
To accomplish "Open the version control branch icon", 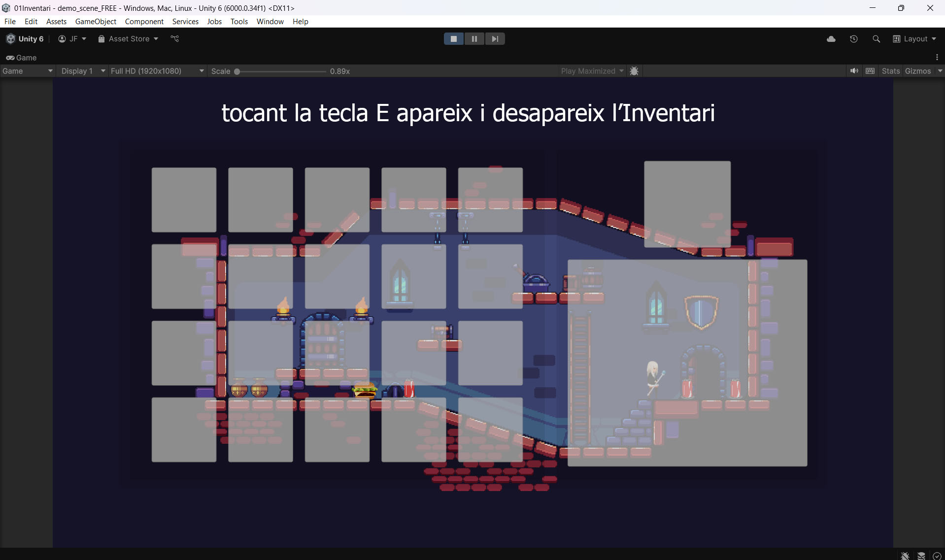I will (x=175, y=39).
